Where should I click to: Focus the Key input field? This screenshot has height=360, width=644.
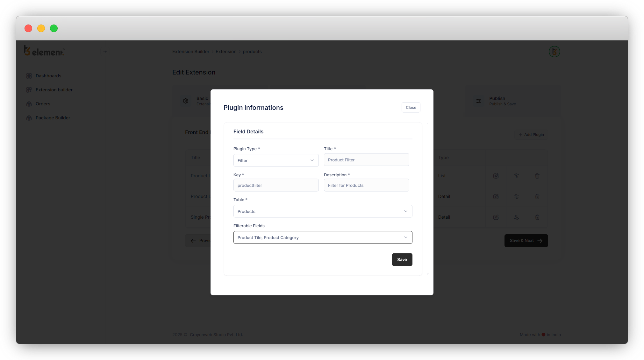click(x=276, y=185)
